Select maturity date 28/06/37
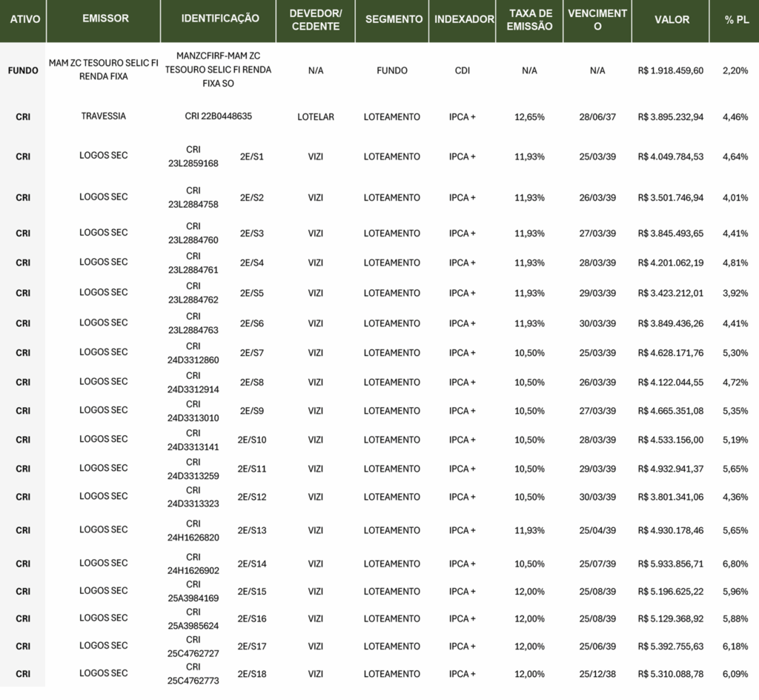This screenshot has width=759, height=700. (597, 117)
